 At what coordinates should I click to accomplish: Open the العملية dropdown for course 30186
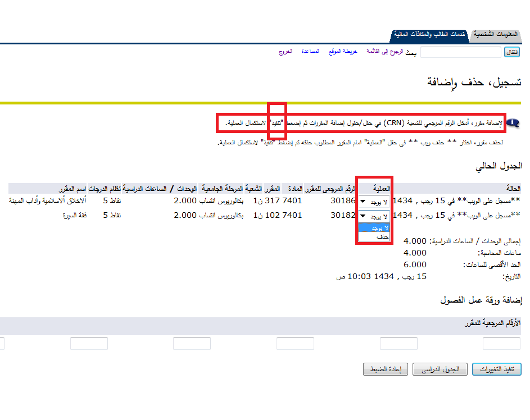(x=374, y=202)
